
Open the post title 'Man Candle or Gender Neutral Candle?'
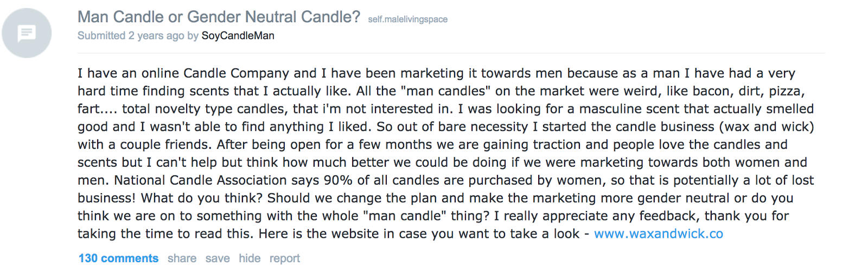pyautogui.click(x=219, y=17)
